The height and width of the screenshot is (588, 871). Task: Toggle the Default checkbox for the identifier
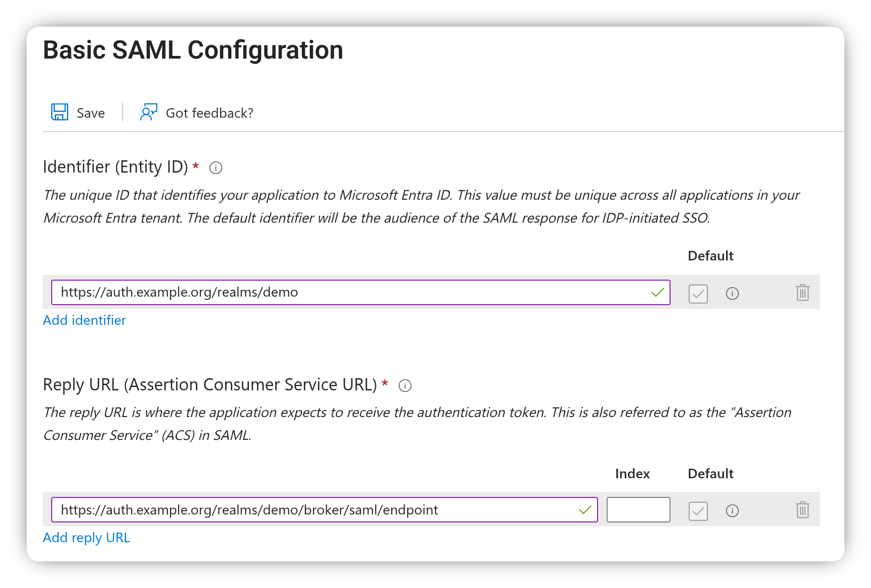(x=698, y=293)
